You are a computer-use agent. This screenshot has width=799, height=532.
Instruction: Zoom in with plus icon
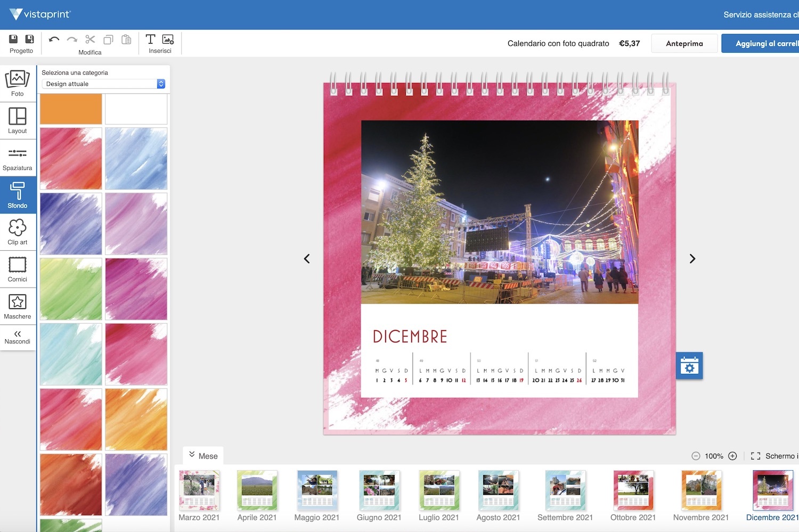[732, 456]
